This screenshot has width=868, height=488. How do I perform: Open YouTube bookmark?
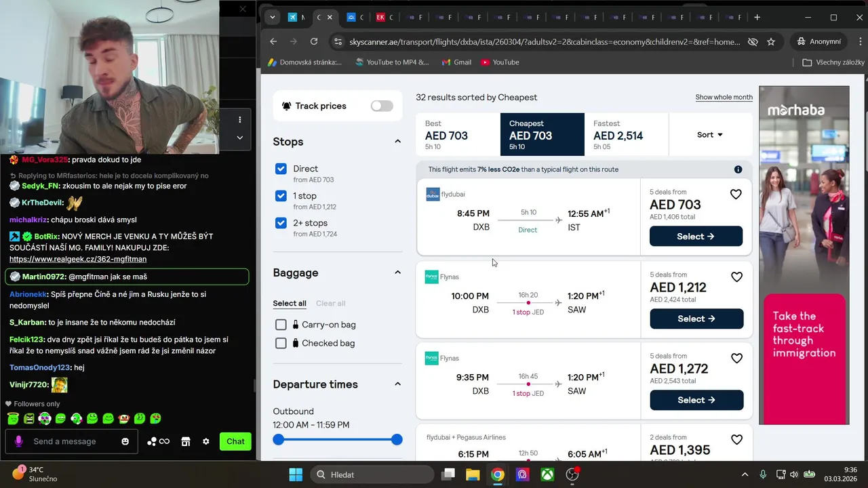pos(500,62)
